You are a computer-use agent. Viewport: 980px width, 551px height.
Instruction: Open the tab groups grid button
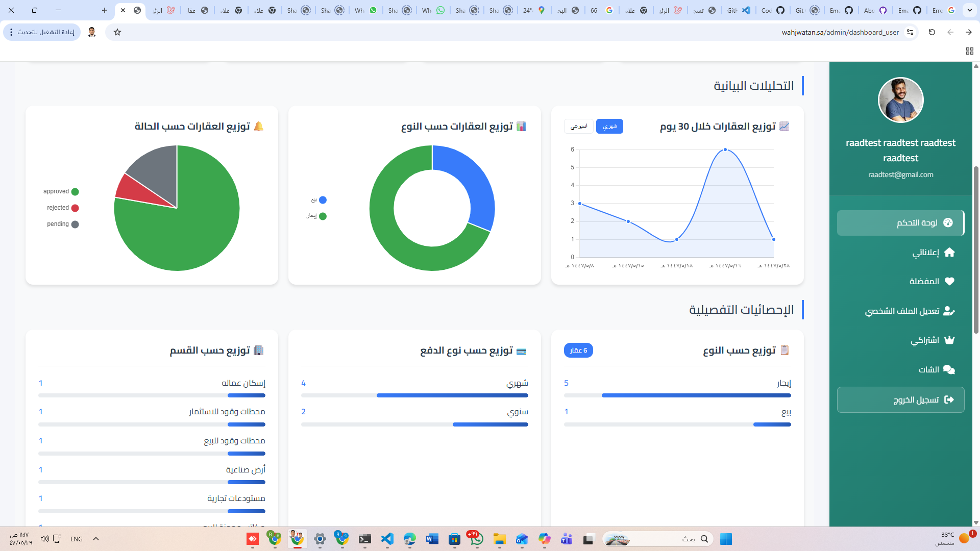[969, 51]
